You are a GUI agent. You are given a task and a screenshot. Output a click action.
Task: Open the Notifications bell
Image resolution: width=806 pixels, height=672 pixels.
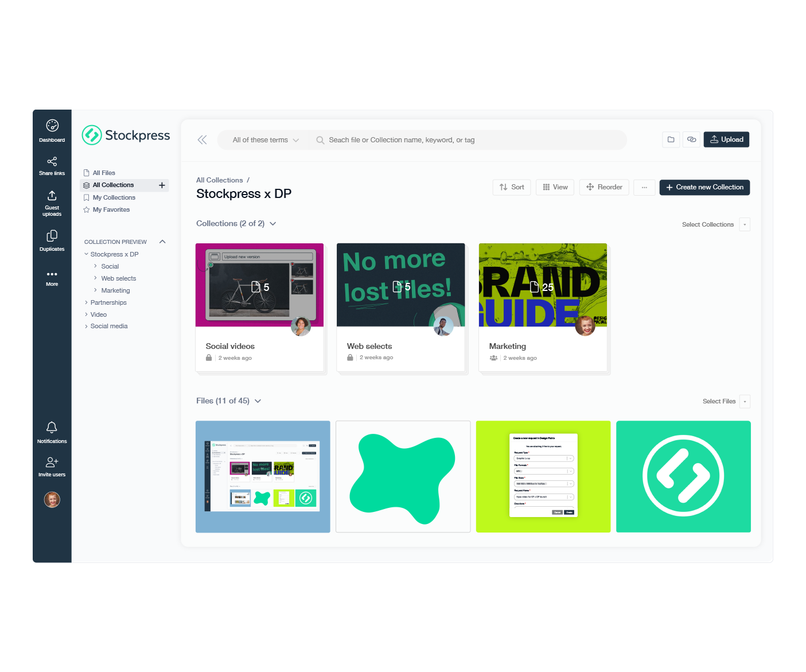[52, 432]
